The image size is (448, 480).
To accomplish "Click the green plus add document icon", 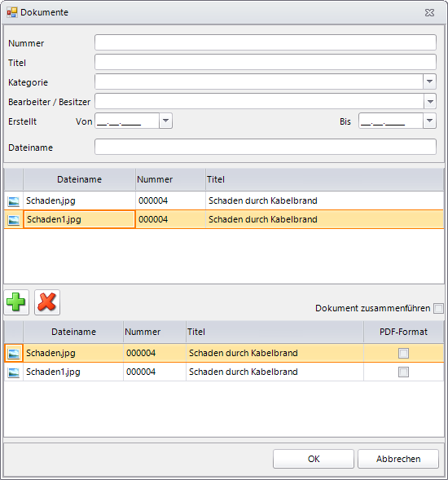I will 16,302.
